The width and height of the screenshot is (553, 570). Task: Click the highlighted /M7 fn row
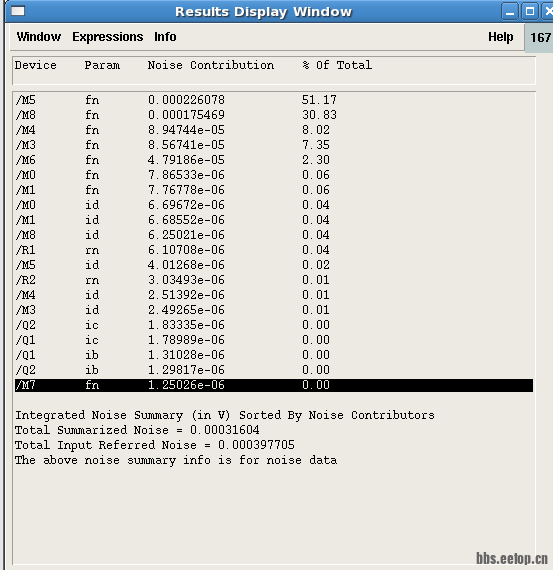coord(274,385)
